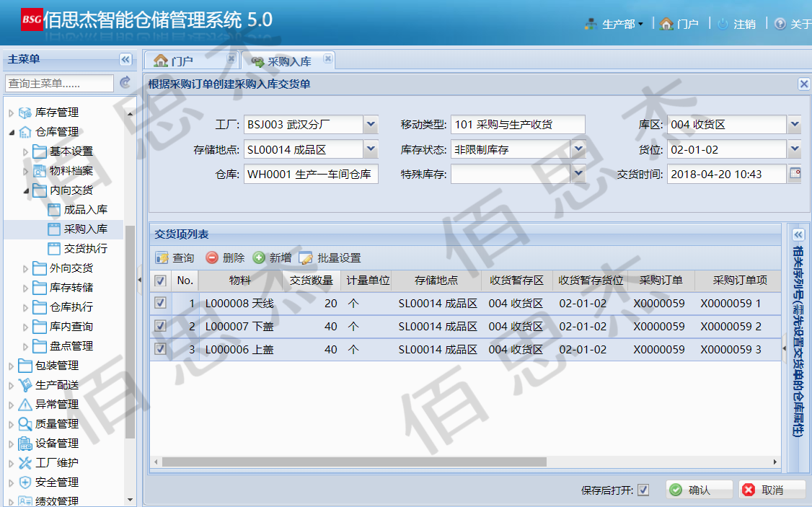
Task: Open the 存储地点 dropdown
Action: point(371,150)
